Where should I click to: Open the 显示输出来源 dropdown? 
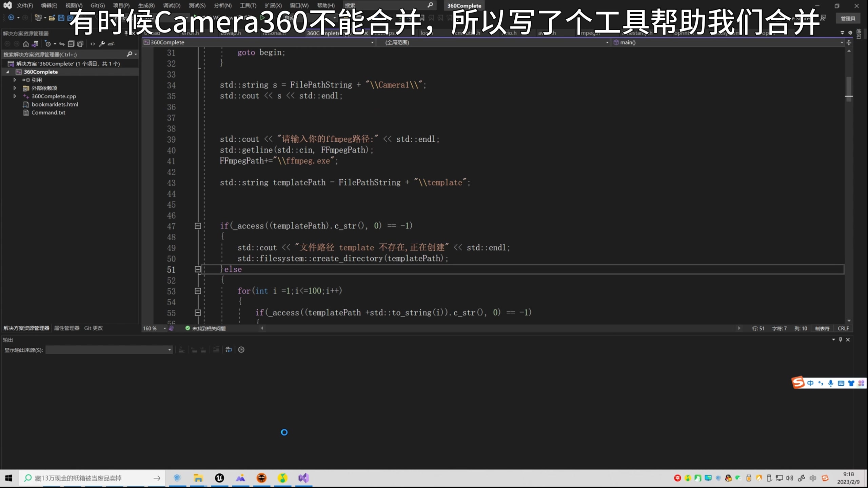(x=109, y=350)
